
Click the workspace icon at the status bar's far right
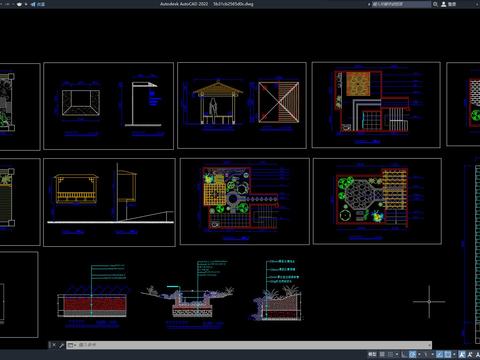[478, 354]
